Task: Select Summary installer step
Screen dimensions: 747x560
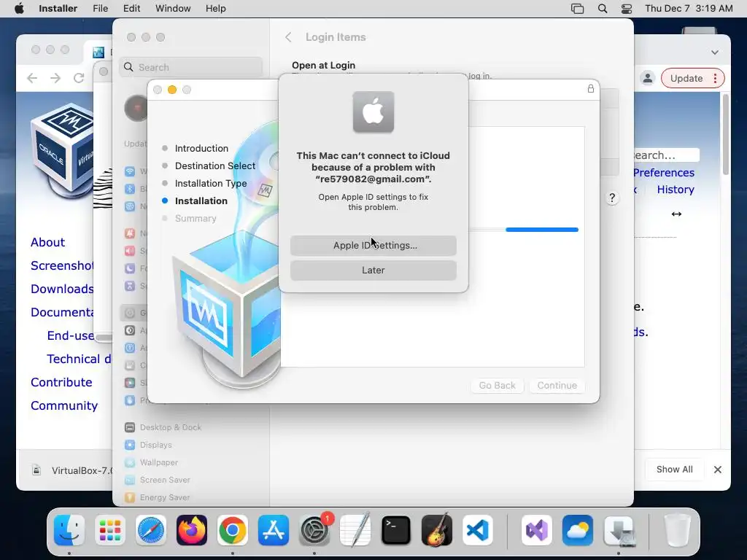Action: pyautogui.click(x=196, y=219)
